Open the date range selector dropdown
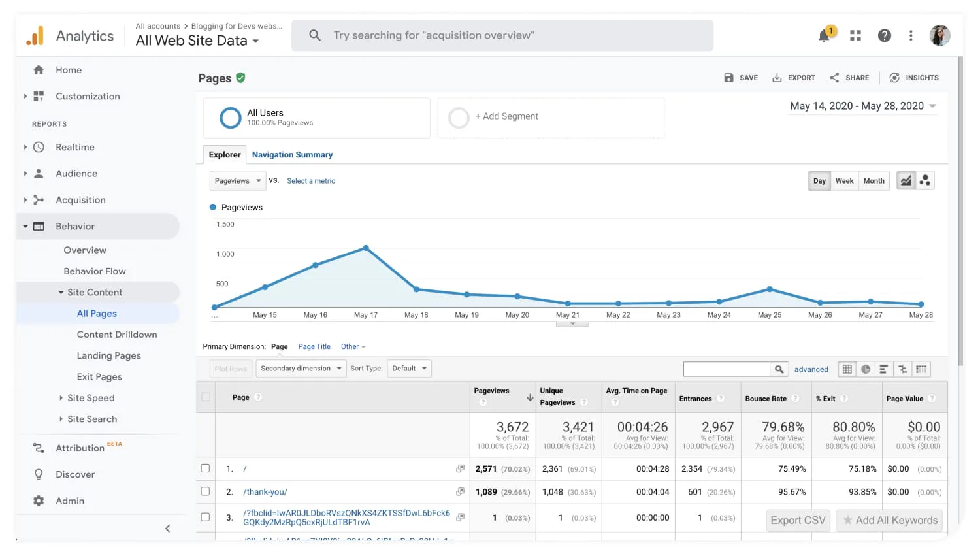Image resolution: width=980 pixels, height=558 pixels. pyautogui.click(x=862, y=105)
